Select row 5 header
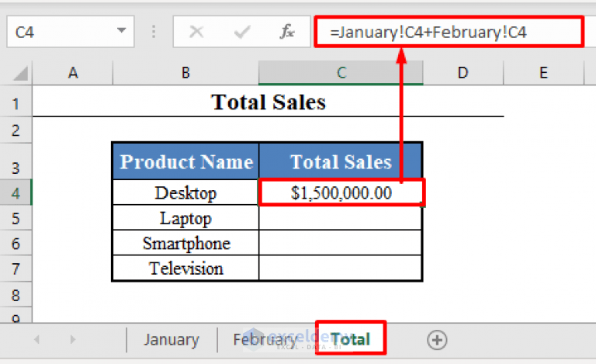The height and width of the screenshot is (364, 596). 16,218
